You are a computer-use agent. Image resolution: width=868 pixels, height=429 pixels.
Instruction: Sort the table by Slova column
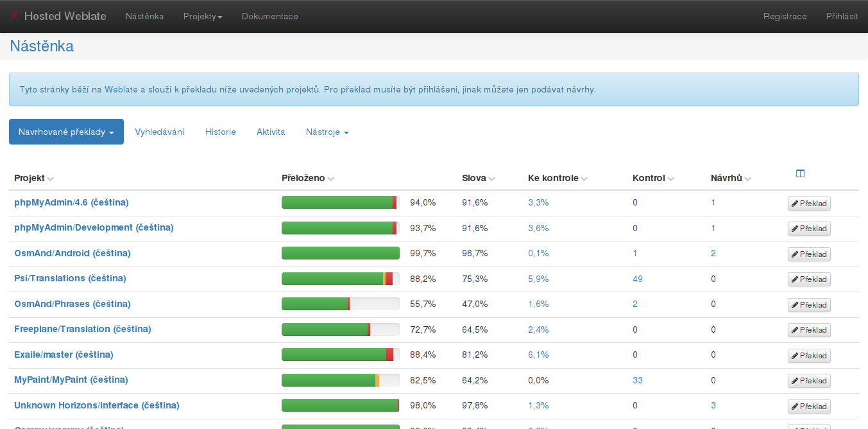click(479, 178)
